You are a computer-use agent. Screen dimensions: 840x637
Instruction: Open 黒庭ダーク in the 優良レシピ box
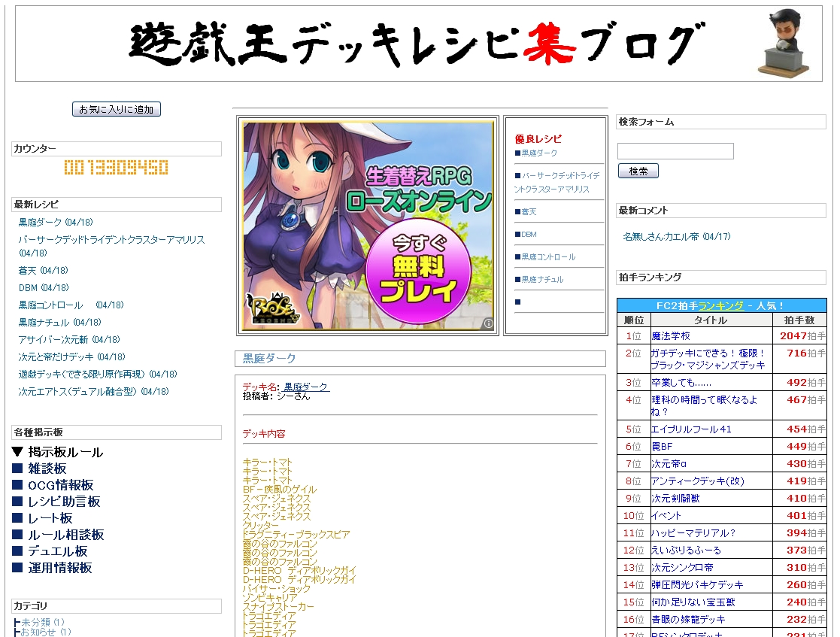pos(539,153)
